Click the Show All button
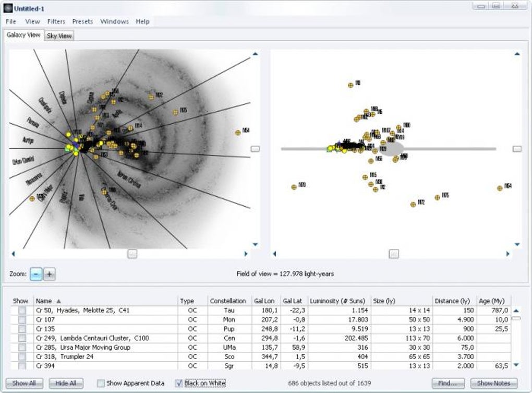The width and height of the screenshot is (532, 393). [24, 383]
